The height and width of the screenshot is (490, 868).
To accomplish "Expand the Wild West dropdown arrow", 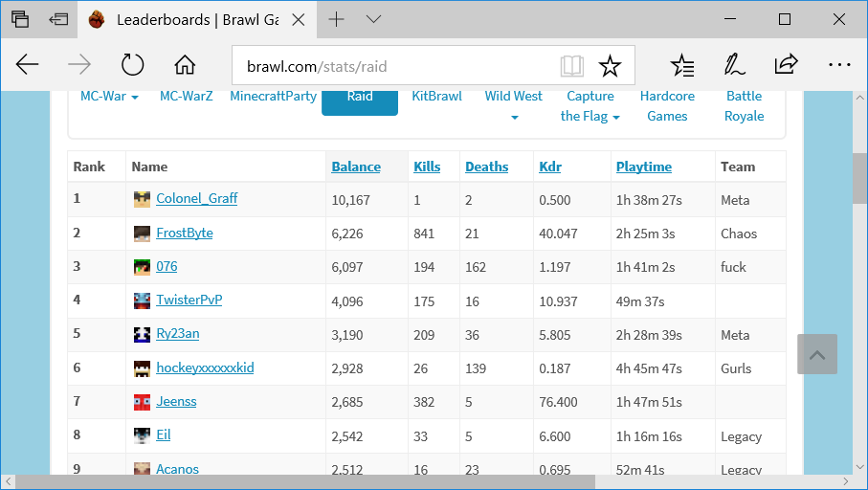I will tap(514, 117).
